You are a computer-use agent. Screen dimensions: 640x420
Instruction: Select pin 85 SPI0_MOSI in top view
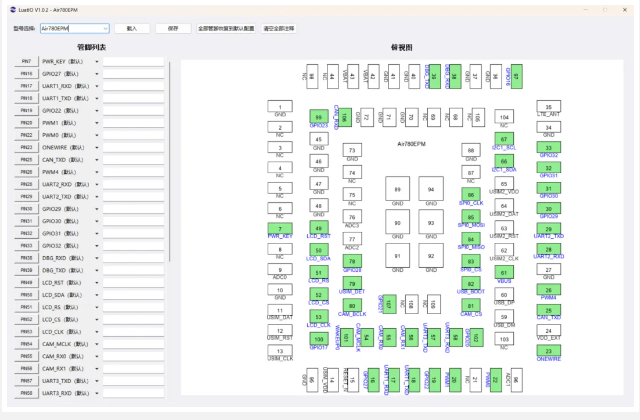click(471, 217)
